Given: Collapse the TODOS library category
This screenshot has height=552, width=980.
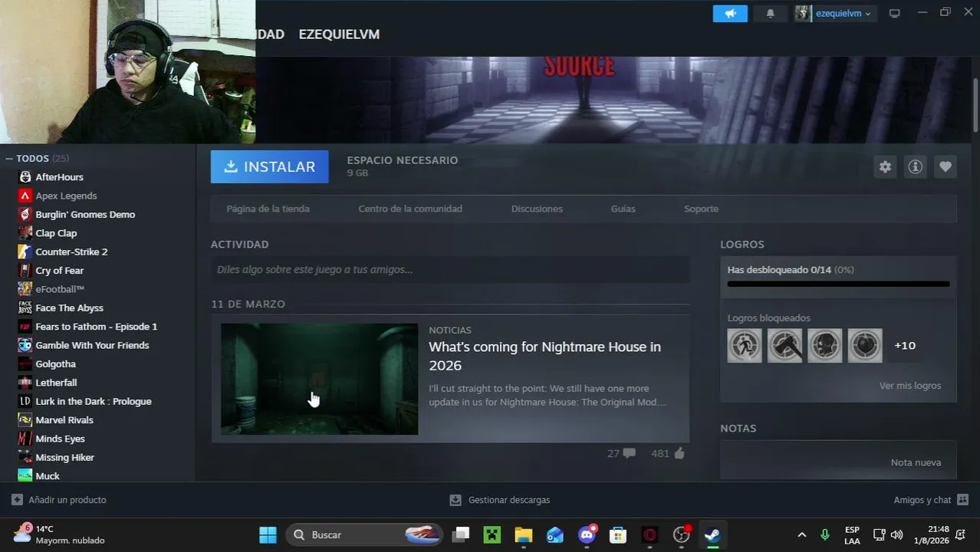Looking at the screenshot, I should point(9,159).
